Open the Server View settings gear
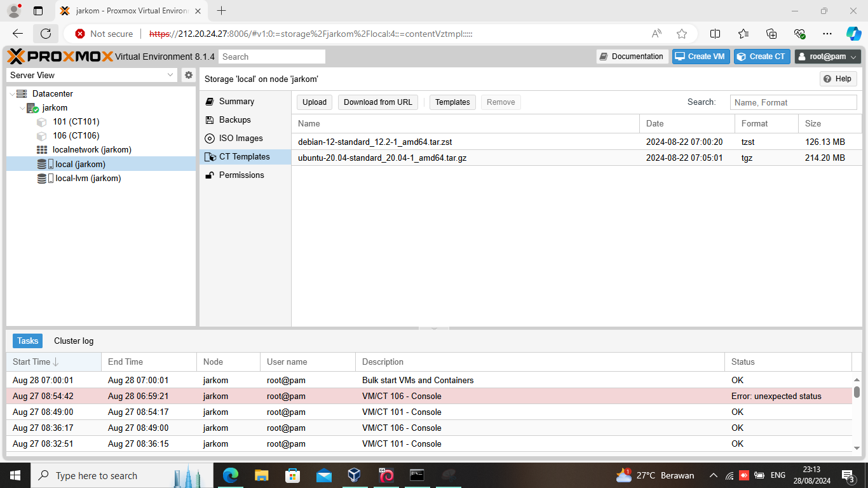868x488 pixels. (189, 75)
